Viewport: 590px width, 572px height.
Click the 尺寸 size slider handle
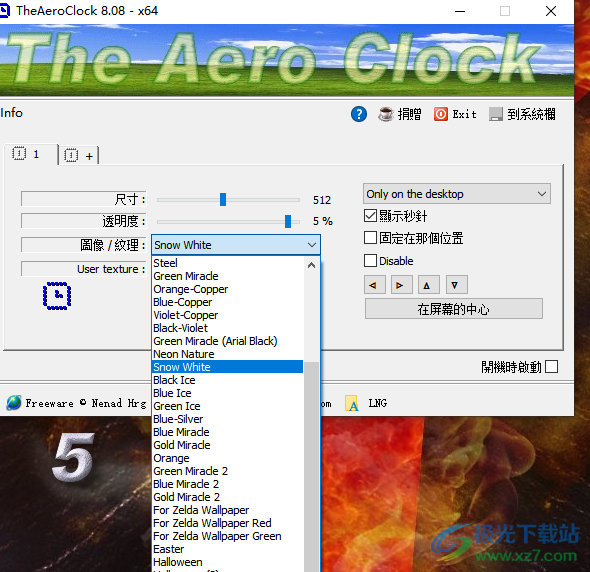(x=223, y=199)
